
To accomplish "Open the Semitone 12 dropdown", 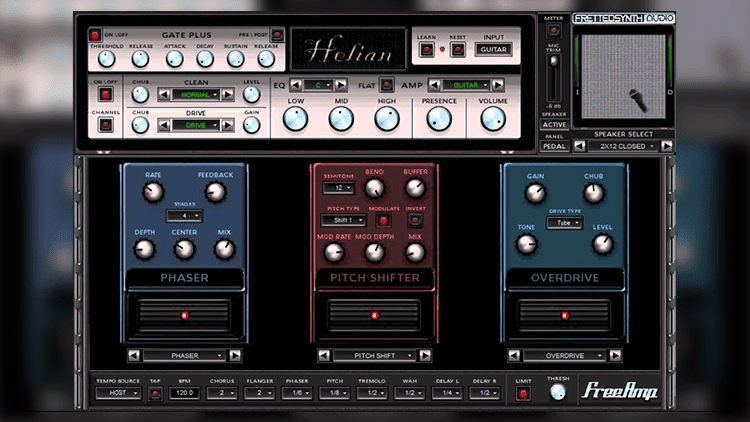I will point(339,188).
